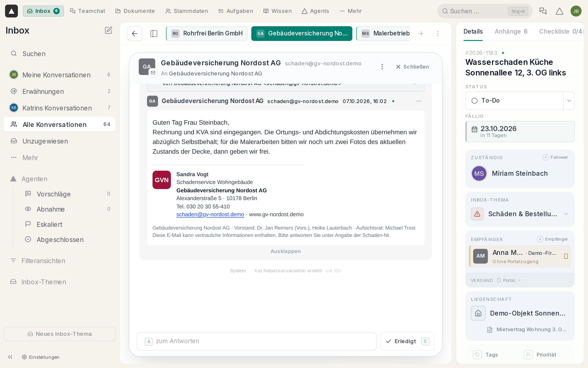
Task: Toggle the sidebar panel layout icon
Action: (x=154, y=33)
